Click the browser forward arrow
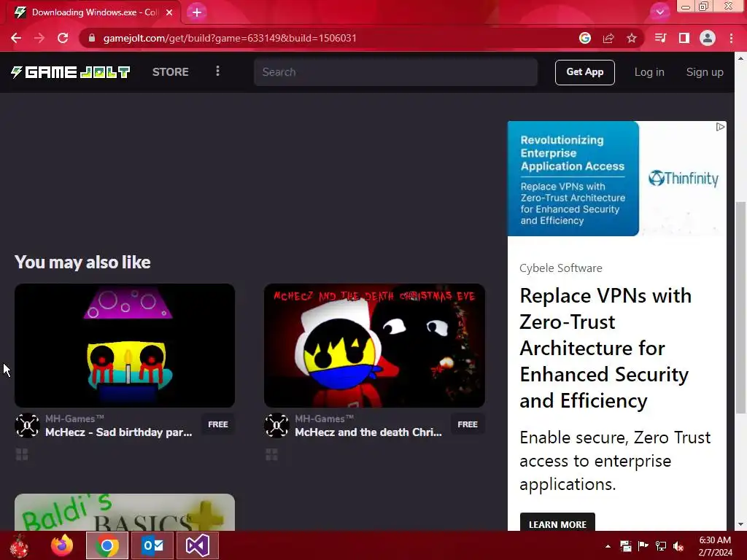This screenshot has width=747, height=560. (x=39, y=38)
